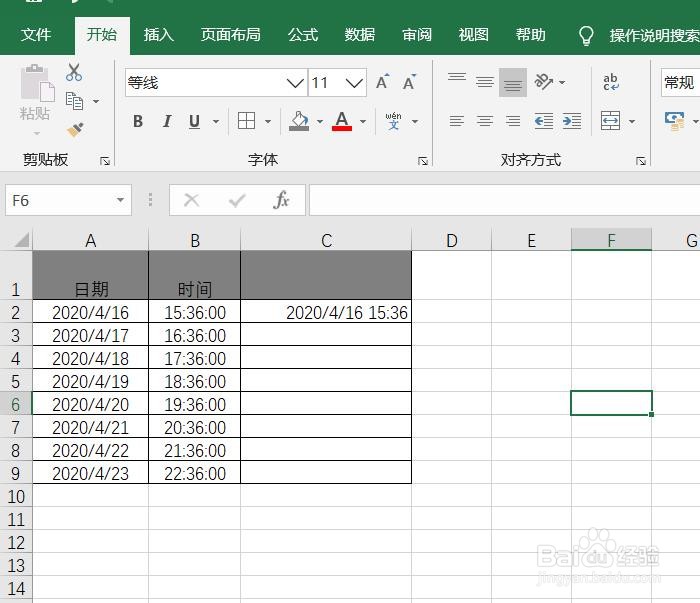
Task: Click Wrap Text icon
Action: pos(611,82)
